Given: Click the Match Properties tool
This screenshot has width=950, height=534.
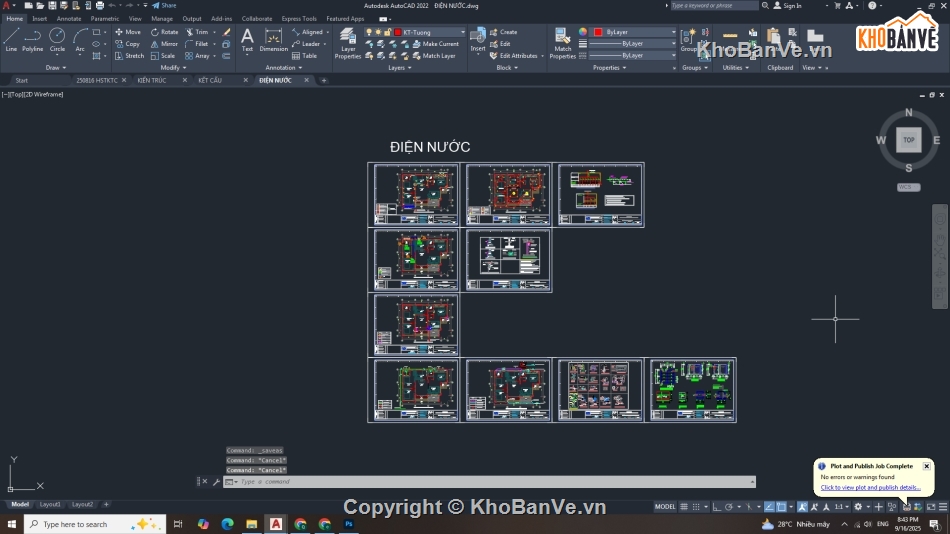Looking at the screenshot, I should (563, 43).
